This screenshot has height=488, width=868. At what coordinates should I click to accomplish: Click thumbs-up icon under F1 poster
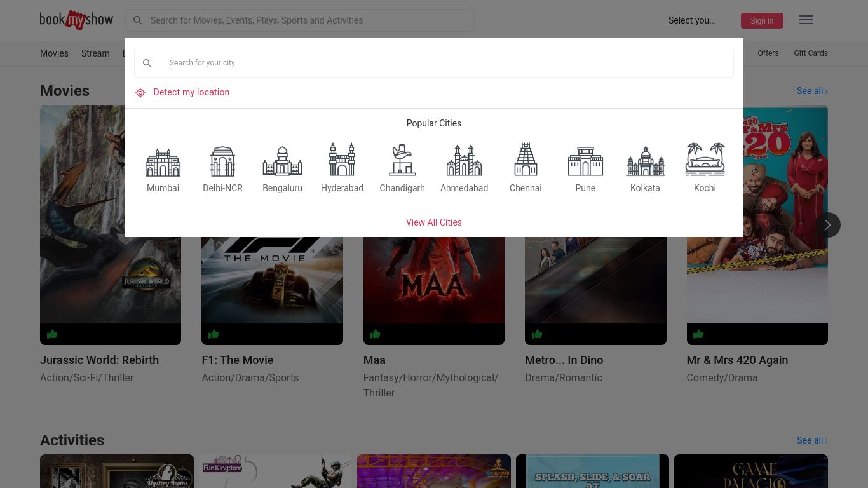(x=214, y=334)
